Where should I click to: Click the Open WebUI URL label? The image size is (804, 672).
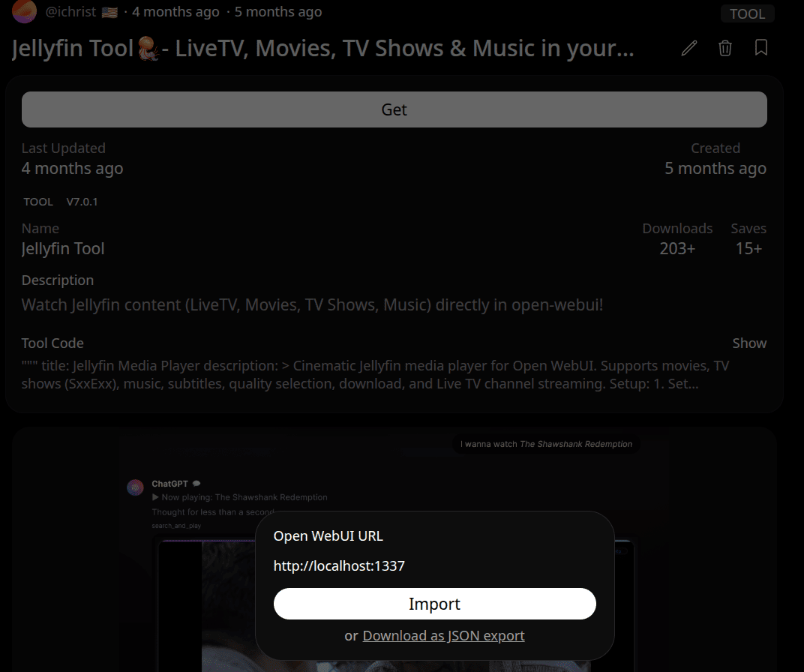tap(328, 536)
